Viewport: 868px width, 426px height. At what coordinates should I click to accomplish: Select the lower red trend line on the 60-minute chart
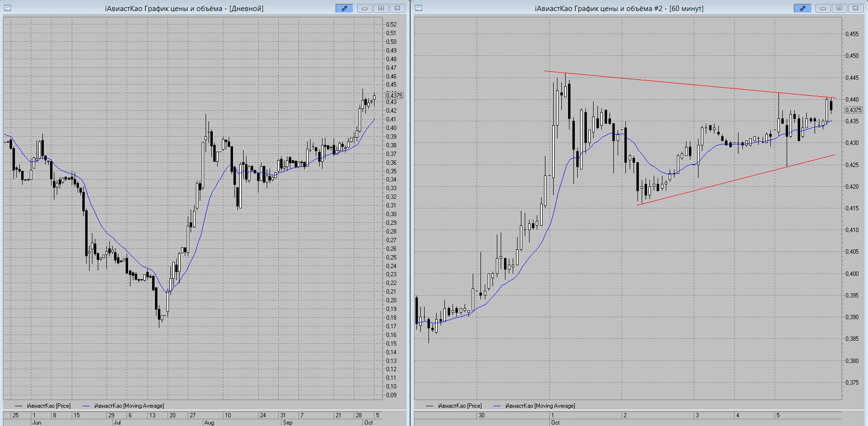coord(736,180)
